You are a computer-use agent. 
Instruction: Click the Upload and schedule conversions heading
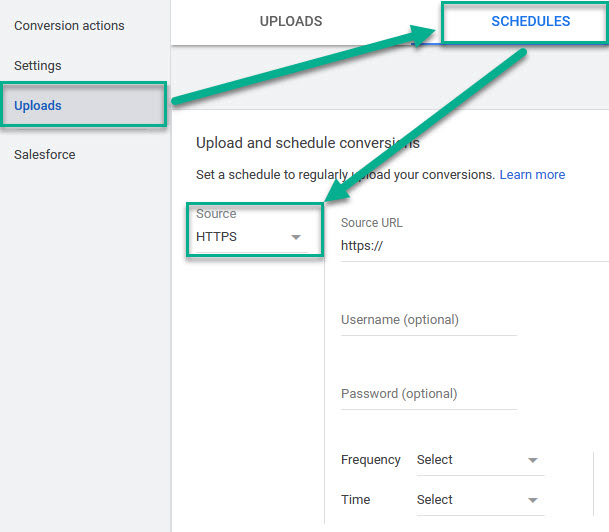[x=308, y=143]
